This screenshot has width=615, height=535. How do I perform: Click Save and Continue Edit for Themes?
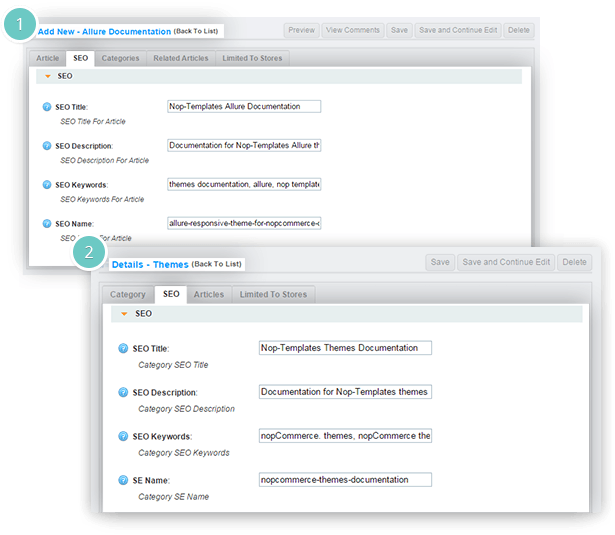(x=506, y=262)
